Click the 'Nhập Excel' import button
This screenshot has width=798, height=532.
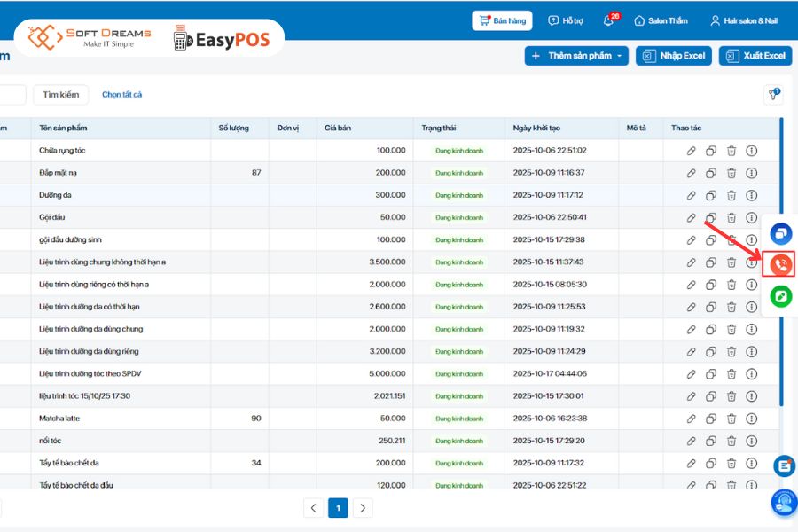pyautogui.click(x=674, y=56)
